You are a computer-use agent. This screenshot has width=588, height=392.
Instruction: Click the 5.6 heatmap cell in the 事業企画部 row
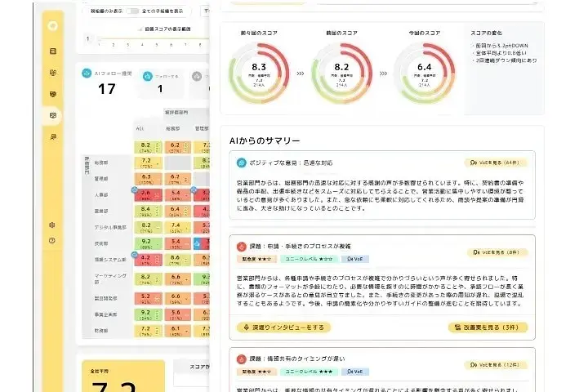[178, 314]
